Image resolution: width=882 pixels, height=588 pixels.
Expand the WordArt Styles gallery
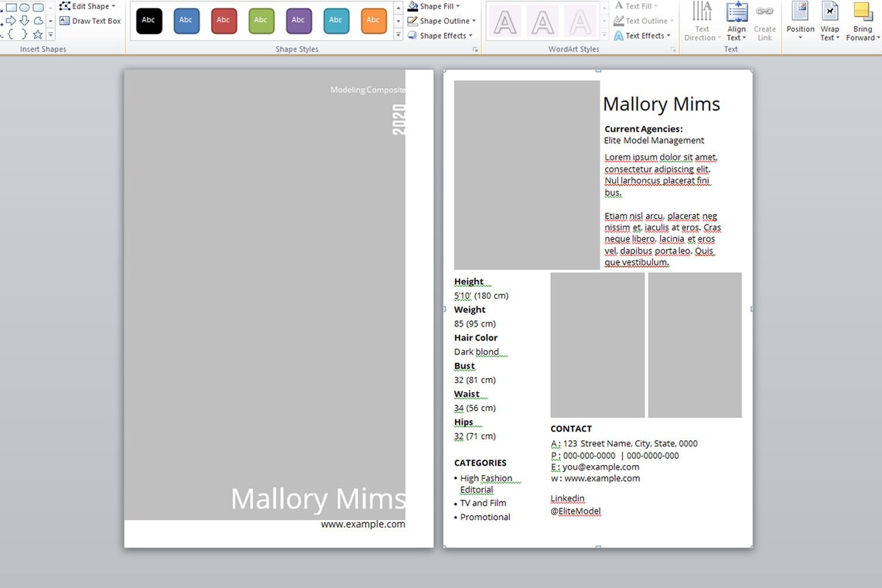click(x=606, y=34)
